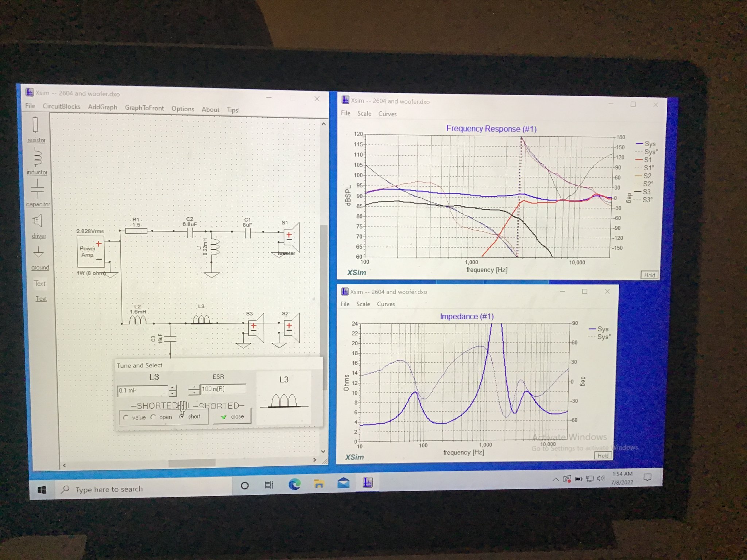Viewport: 747px width, 560px height.
Task: Open the Windows Start menu
Action: (x=42, y=490)
